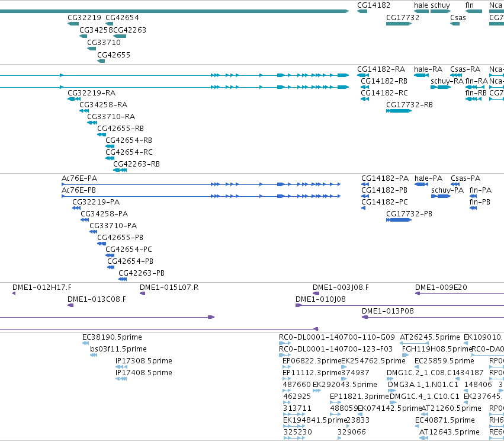504x441 pixels.
Task: Select BAC end DME1-003J08.F
Action: pyautogui.click(x=341, y=287)
